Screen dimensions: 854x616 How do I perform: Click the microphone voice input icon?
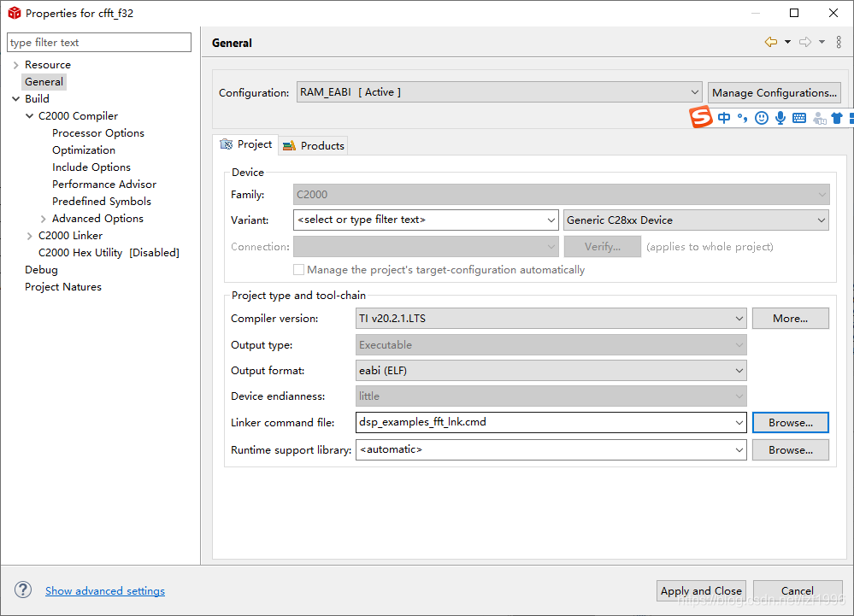780,118
